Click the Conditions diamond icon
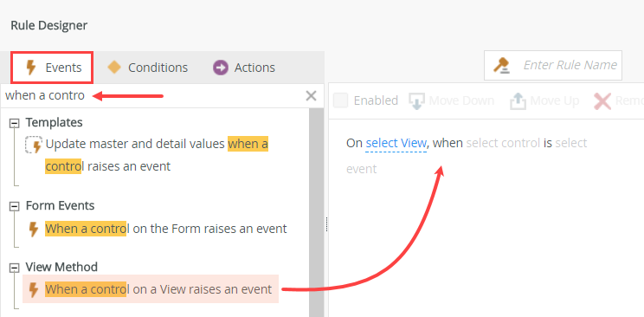This screenshot has width=644, height=317. pyautogui.click(x=114, y=67)
